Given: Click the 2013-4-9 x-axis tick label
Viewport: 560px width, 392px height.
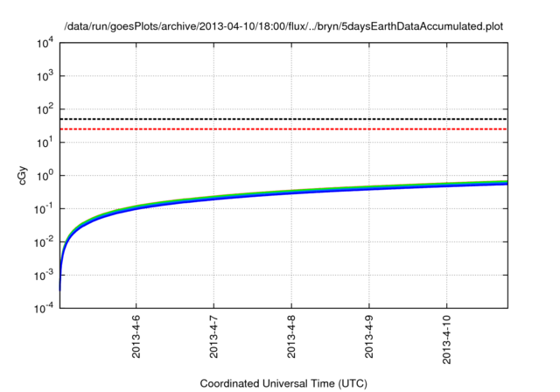Looking at the screenshot, I should (x=369, y=336).
